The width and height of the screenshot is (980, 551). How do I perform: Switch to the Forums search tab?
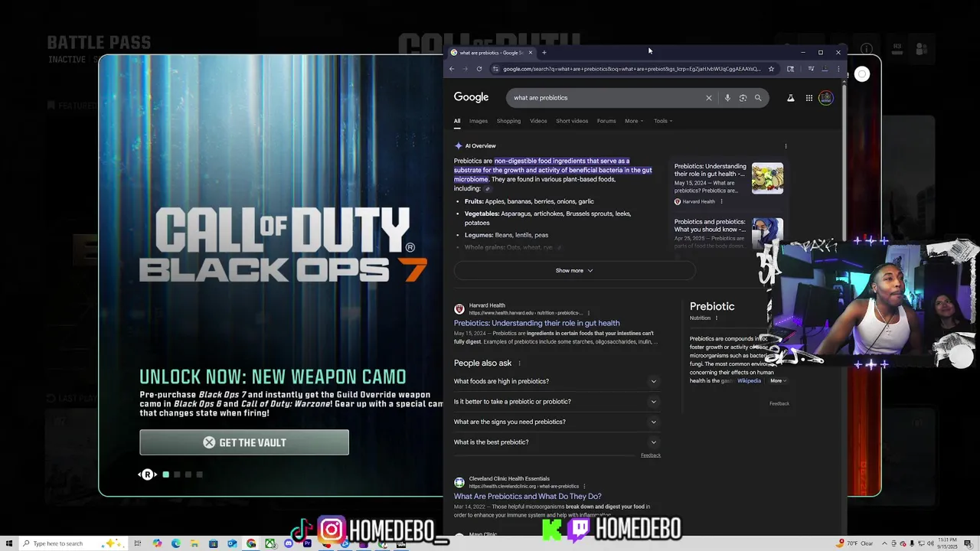coord(606,121)
